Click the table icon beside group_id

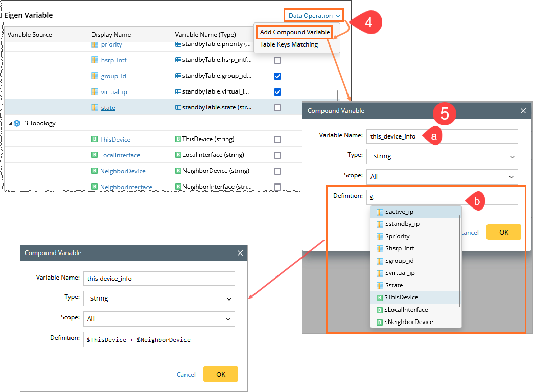click(x=95, y=76)
